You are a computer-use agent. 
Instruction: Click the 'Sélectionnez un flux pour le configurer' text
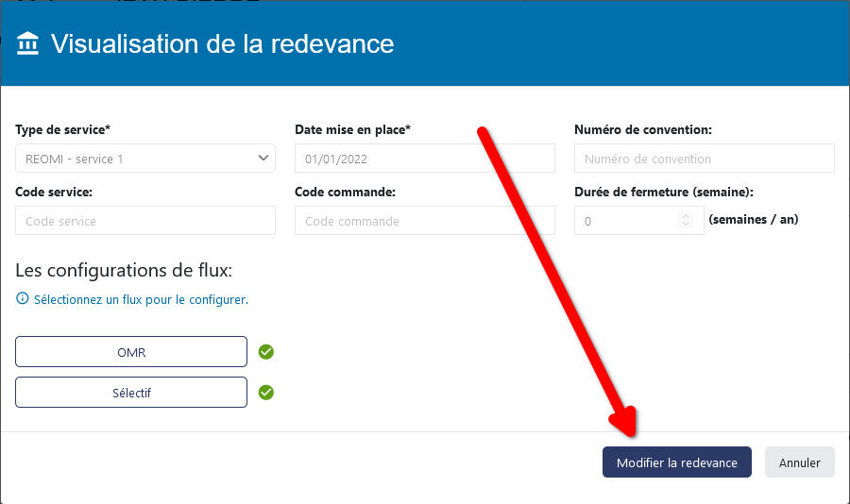141,299
